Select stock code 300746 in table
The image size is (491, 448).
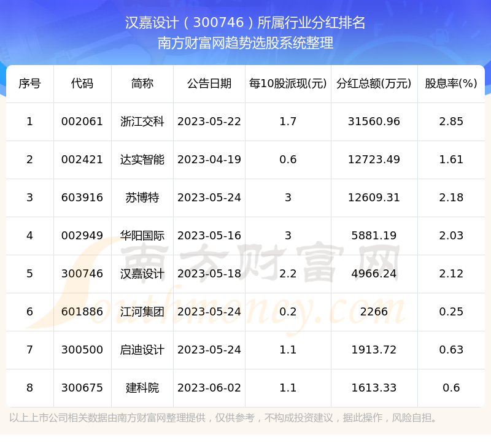pyautogui.click(x=82, y=274)
